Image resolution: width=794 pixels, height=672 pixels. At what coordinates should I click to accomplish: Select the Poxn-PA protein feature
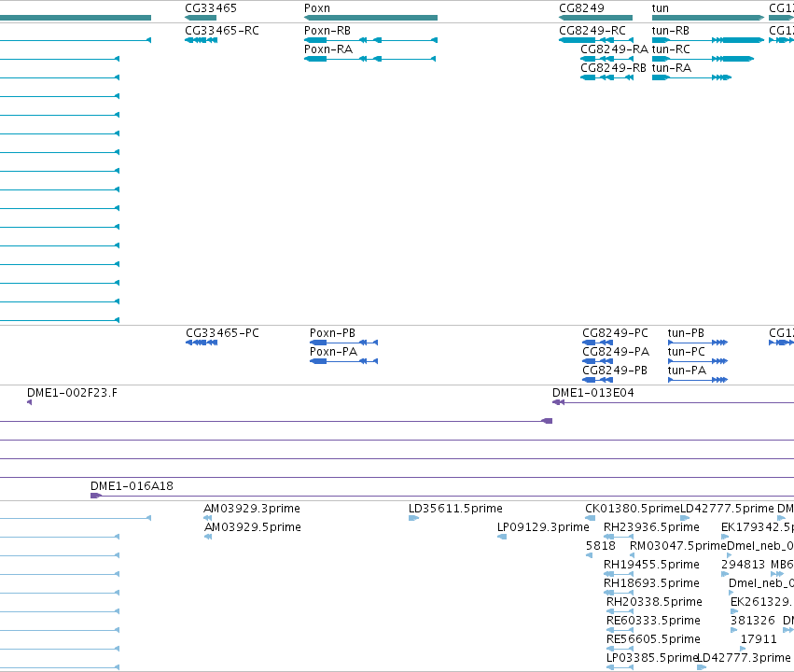(x=344, y=361)
